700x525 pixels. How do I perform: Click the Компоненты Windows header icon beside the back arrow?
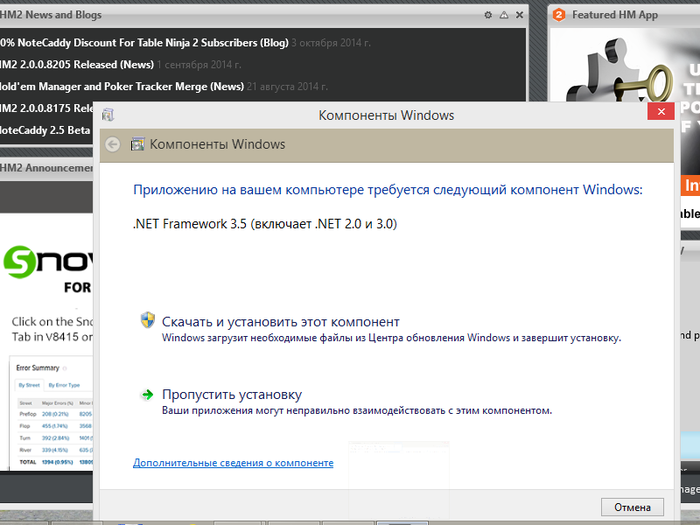138,144
